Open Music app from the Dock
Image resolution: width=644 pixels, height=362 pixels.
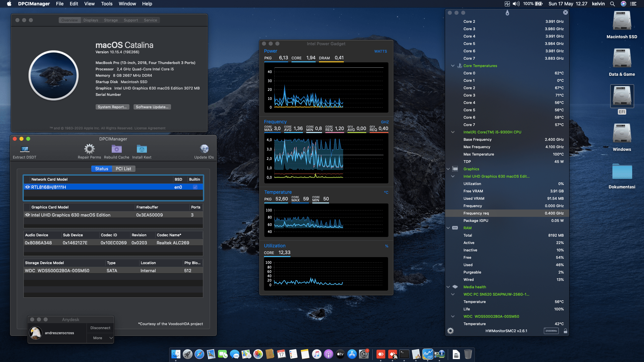click(x=317, y=354)
